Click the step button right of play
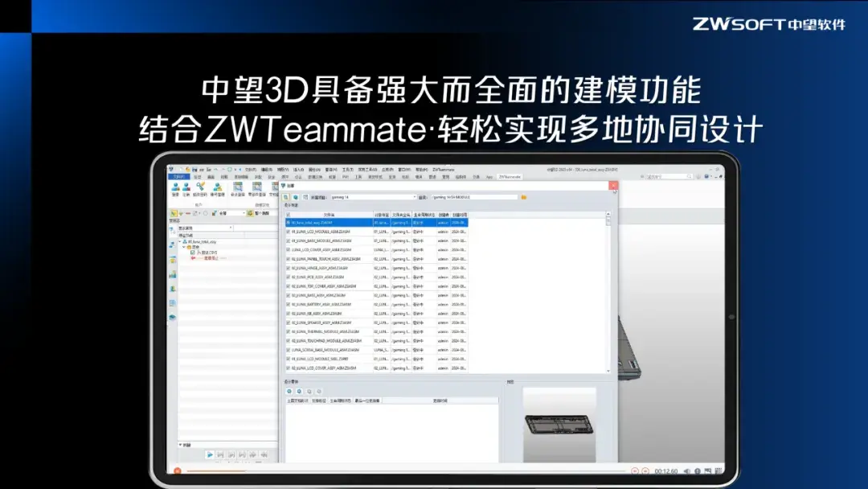868x489 pixels. [x=220, y=454]
